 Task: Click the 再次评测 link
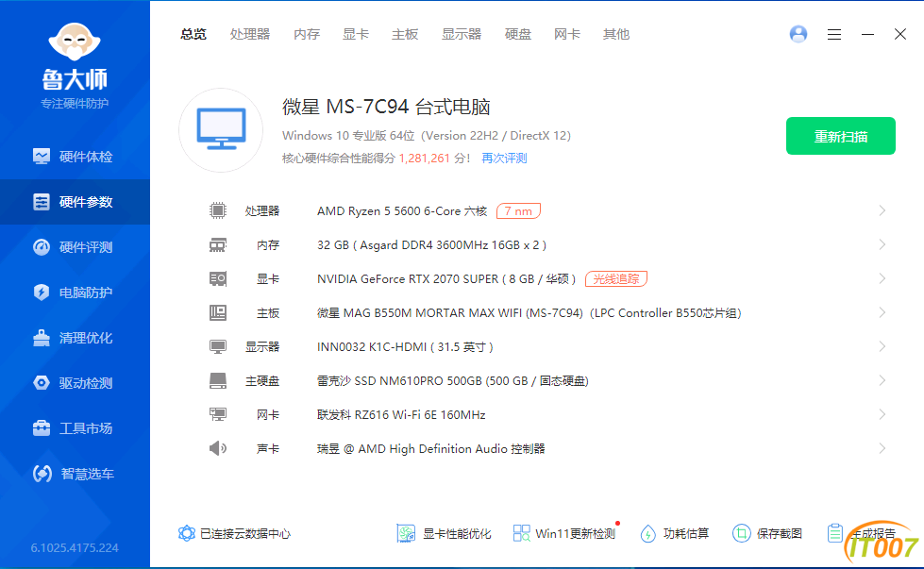coord(504,159)
